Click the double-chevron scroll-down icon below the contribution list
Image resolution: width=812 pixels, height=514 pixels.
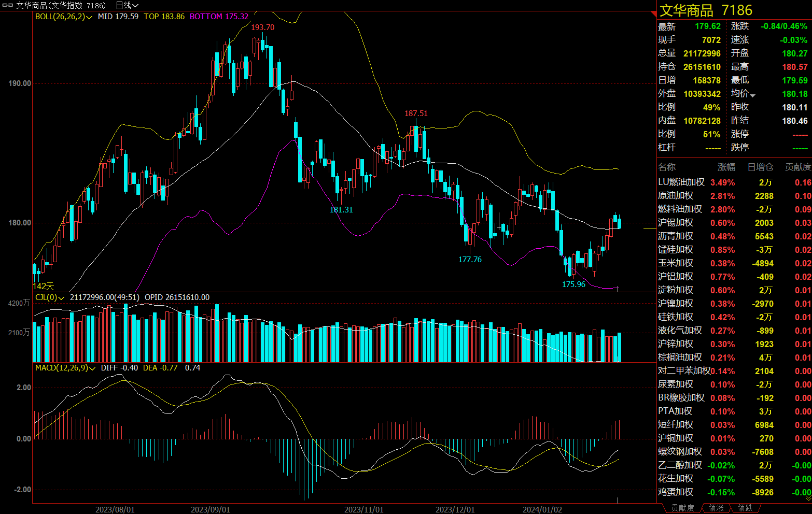pos(807,497)
